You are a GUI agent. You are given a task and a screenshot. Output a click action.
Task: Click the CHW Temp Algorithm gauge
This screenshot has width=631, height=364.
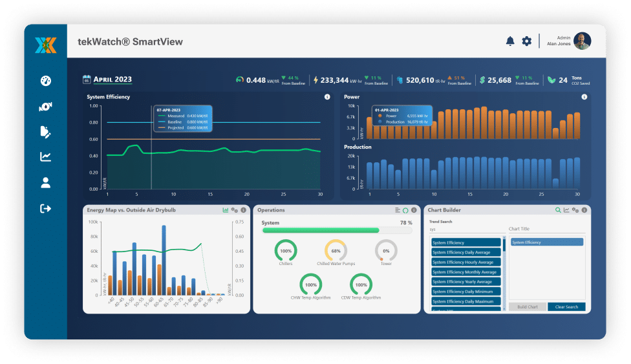[311, 284]
